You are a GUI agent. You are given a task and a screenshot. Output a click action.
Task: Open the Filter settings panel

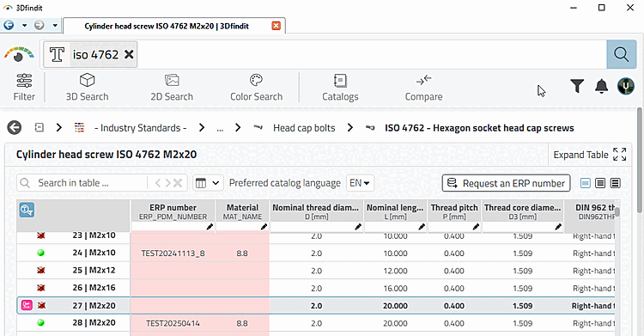pos(24,87)
